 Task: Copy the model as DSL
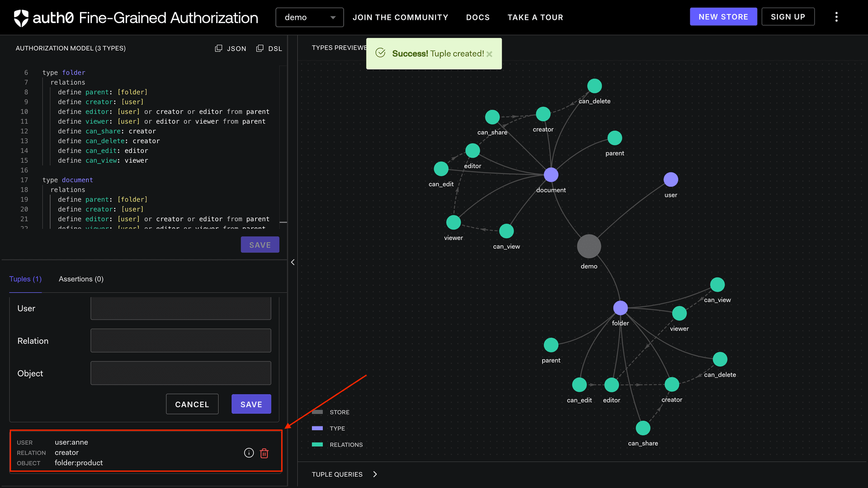(269, 48)
